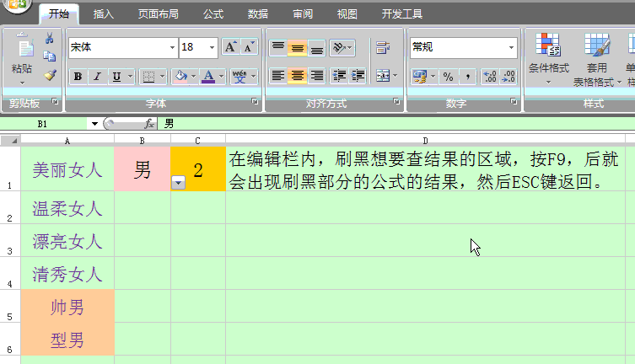The height and width of the screenshot is (364, 635).
Task: Switch to 视图 View tab
Action: point(347,14)
